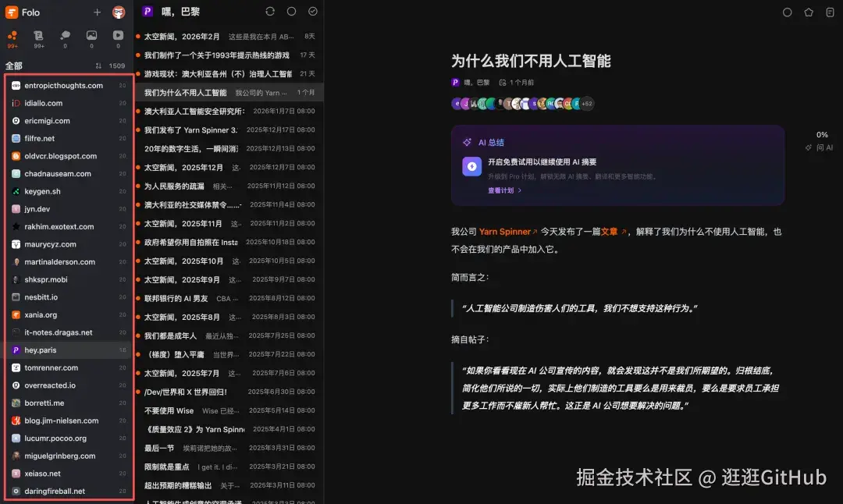This screenshot has height=504, width=843.
Task: Open the it-notes.dragas.net feed
Action: (x=68, y=332)
